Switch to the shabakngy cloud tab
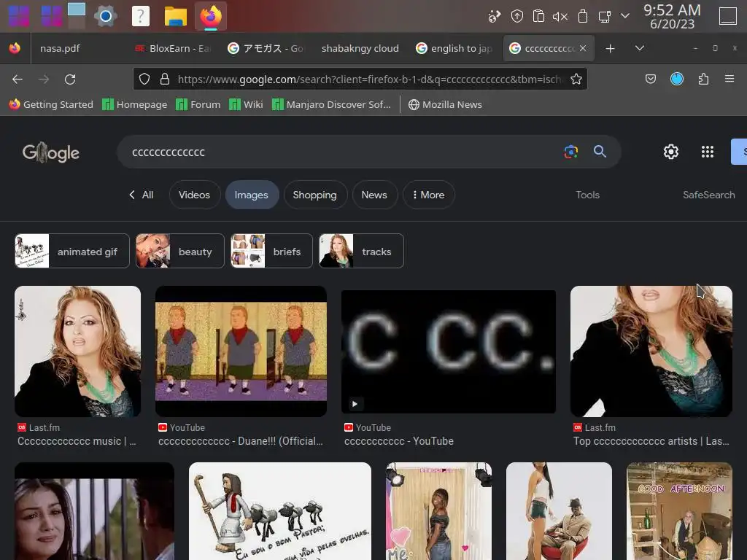 [360, 48]
